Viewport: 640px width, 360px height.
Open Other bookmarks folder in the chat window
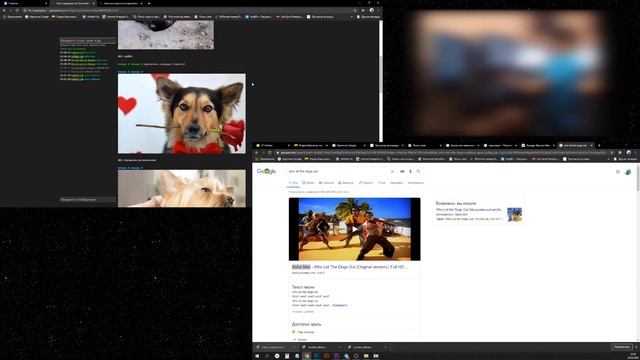click(x=368, y=17)
